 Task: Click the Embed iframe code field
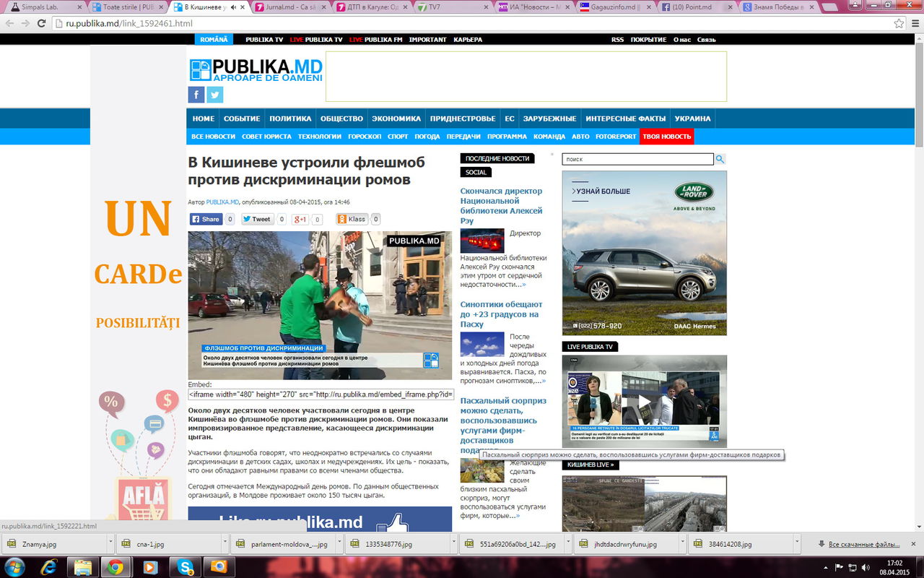[321, 394]
